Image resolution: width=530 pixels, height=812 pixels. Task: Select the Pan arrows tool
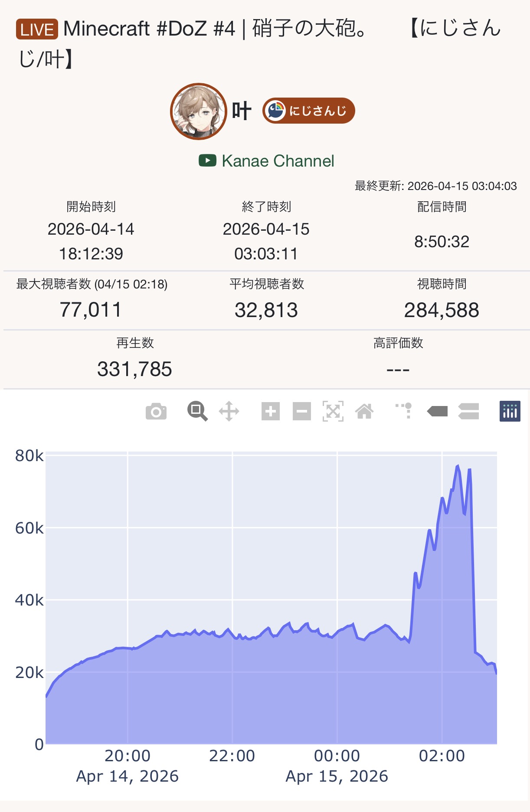[229, 411]
